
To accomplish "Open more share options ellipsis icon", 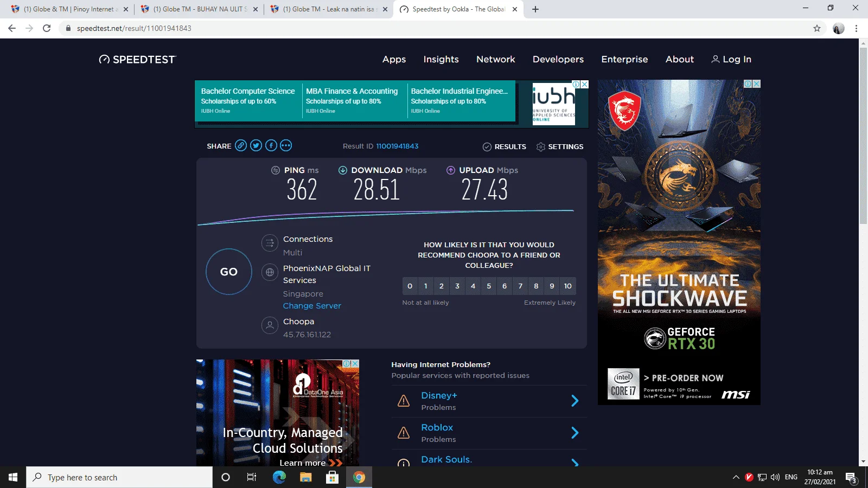I will pyautogui.click(x=286, y=145).
